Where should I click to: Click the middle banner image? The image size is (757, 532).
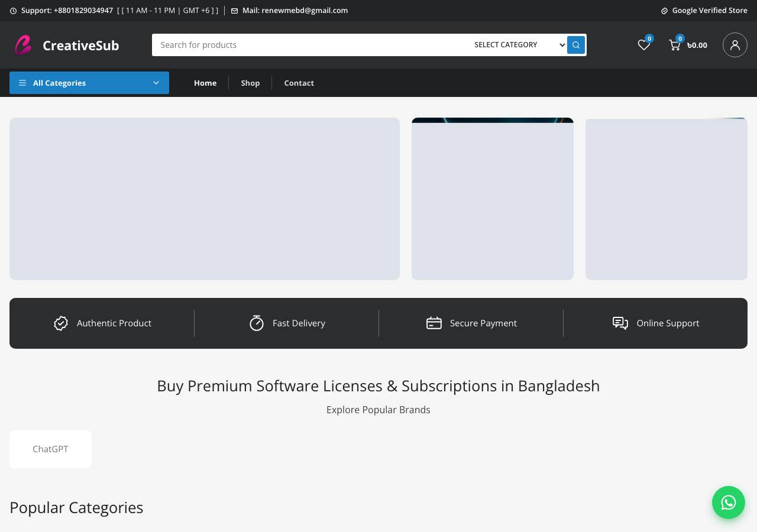point(493,199)
